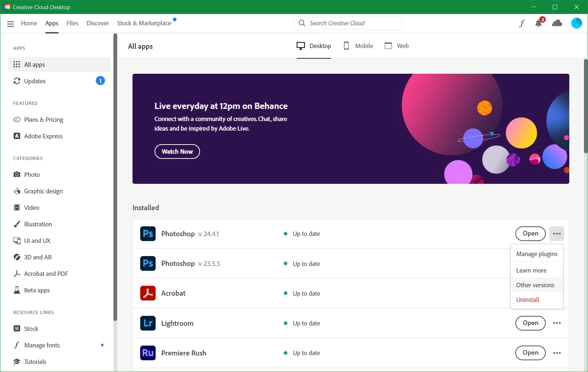This screenshot has width=588, height=372.
Task: Click the Photoshop v 24.4.1 app icon
Action: (x=148, y=234)
